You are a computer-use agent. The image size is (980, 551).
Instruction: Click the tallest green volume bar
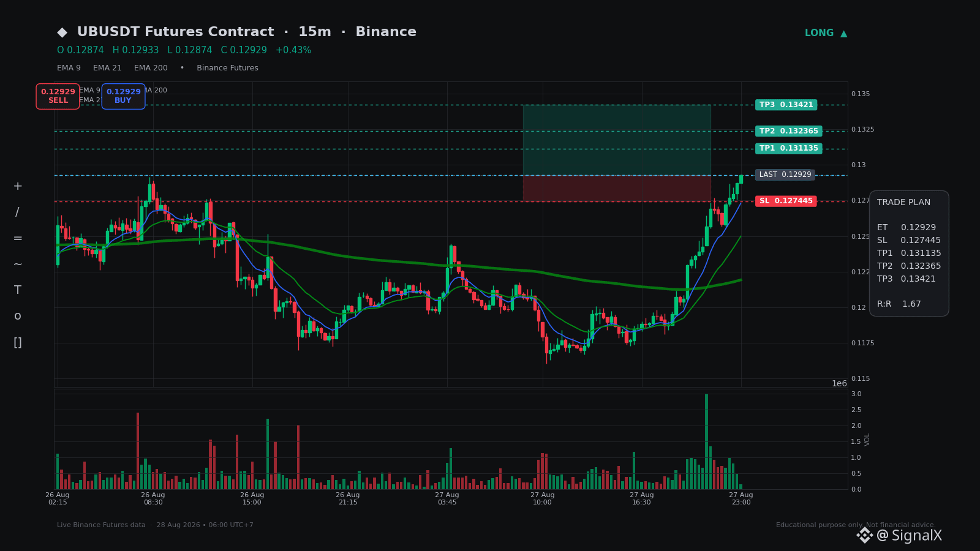coord(706,441)
